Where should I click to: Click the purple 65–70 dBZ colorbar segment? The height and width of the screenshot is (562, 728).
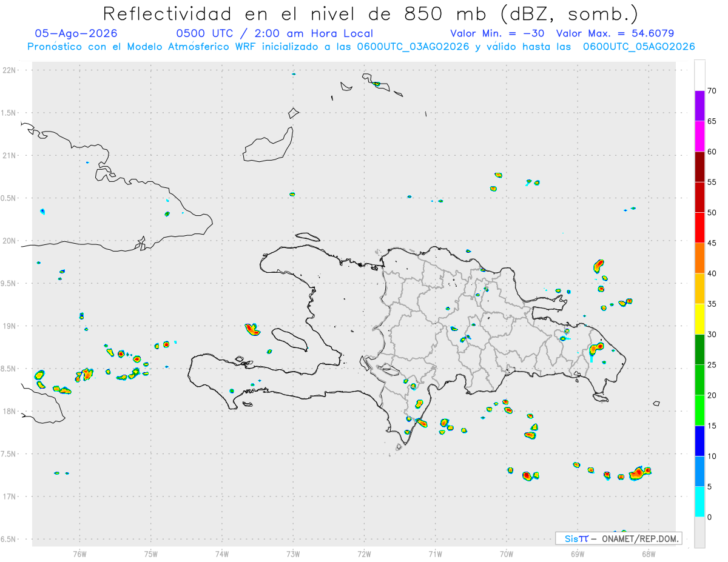pos(699,106)
